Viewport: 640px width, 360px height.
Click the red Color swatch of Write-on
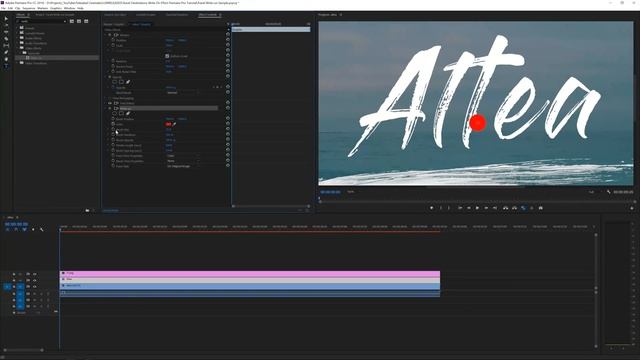[168, 124]
